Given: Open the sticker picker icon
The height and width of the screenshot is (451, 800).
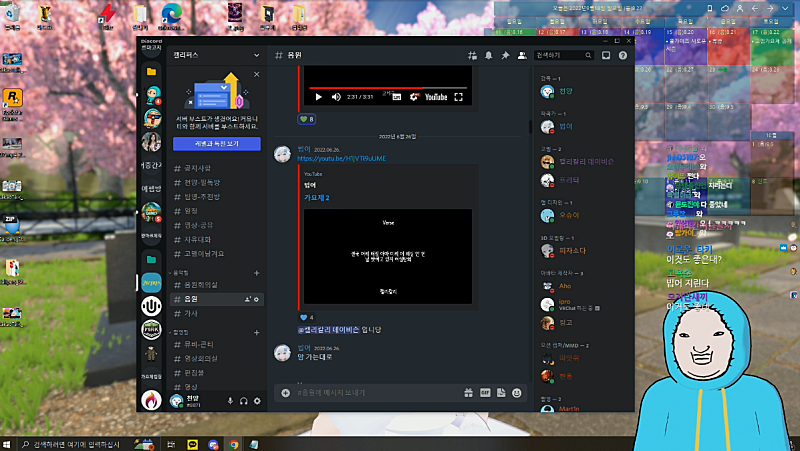Looking at the screenshot, I should [x=501, y=392].
